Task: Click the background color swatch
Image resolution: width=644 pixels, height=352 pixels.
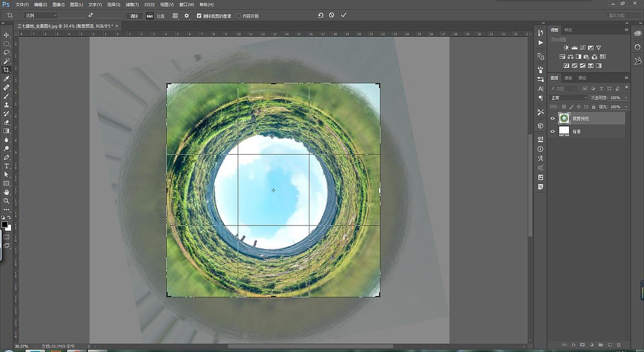Action: pyautogui.click(x=9, y=228)
